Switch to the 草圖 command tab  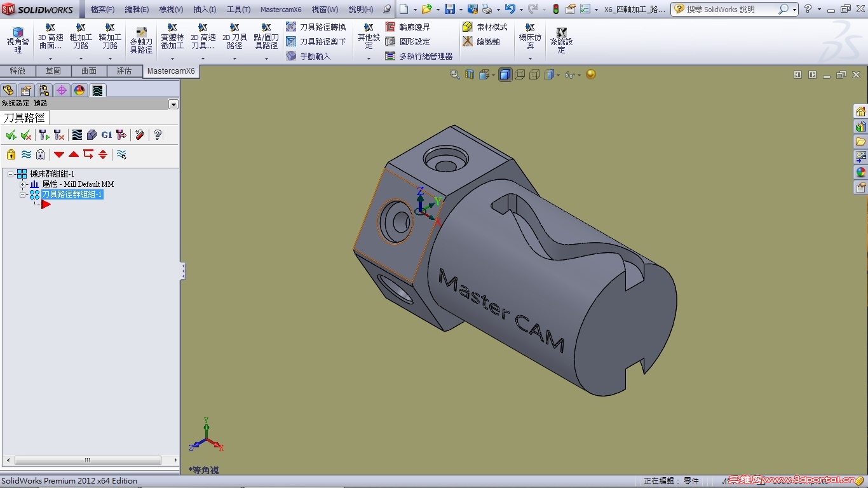coord(53,71)
